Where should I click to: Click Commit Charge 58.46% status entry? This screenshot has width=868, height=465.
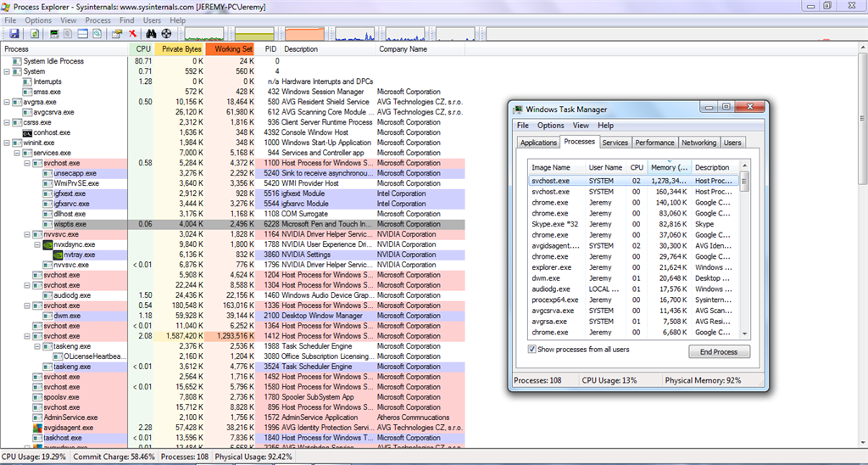pos(115,457)
